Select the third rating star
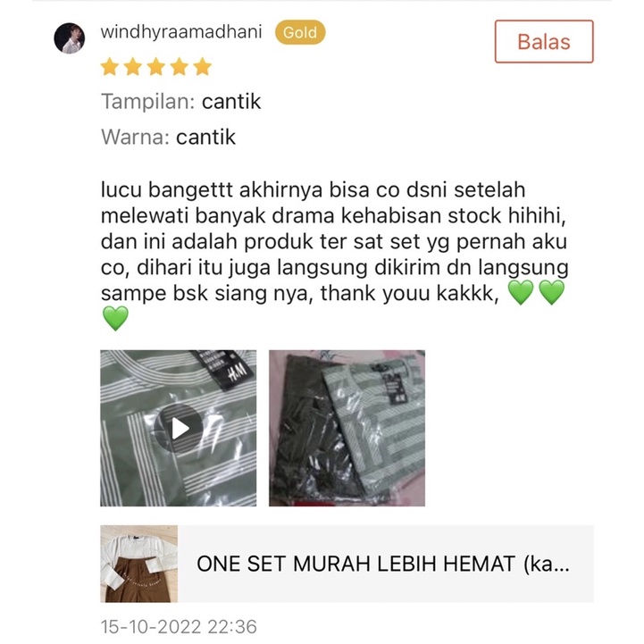Screen dimensions: 644x644 point(156,66)
